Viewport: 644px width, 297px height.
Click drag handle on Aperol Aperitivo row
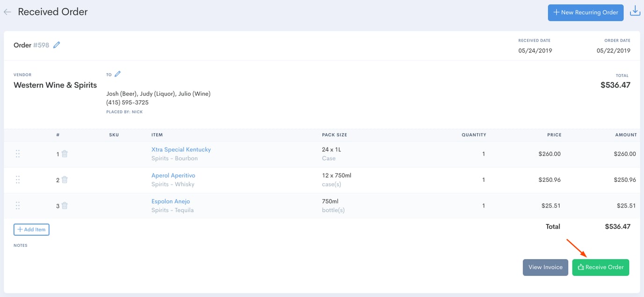tap(18, 179)
